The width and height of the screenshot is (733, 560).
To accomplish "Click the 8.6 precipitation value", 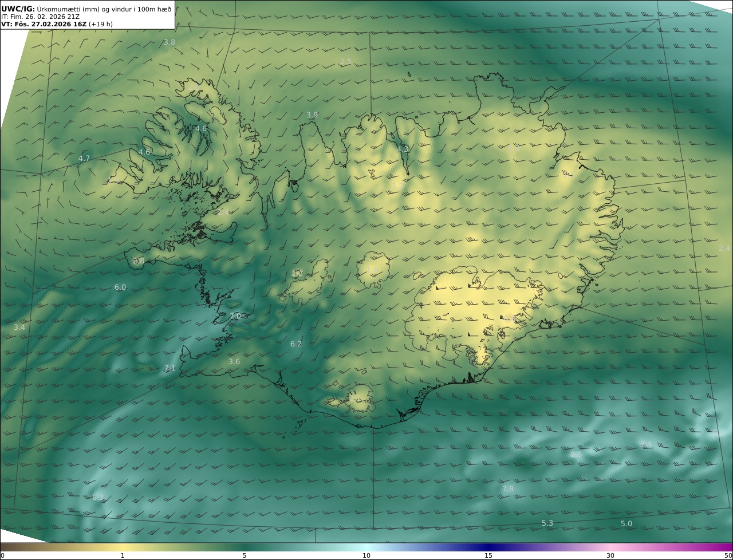I will (x=576, y=455).
